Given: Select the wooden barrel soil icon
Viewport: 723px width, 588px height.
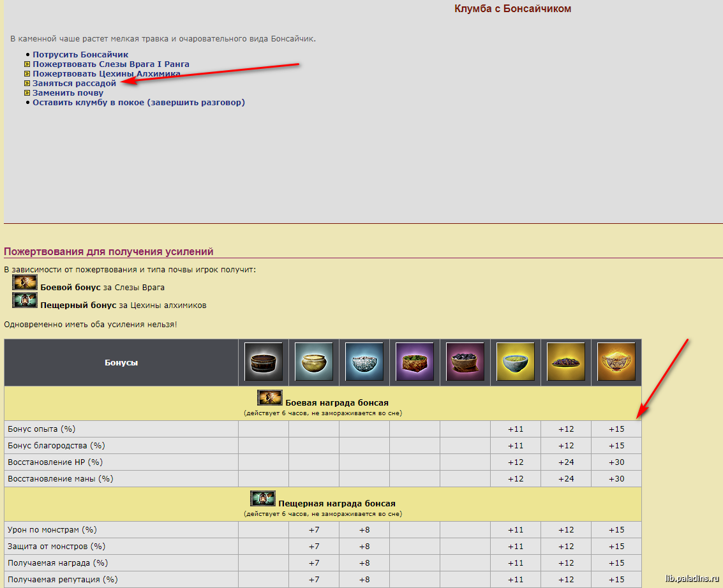Looking at the screenshot, I should coord(264,362).
